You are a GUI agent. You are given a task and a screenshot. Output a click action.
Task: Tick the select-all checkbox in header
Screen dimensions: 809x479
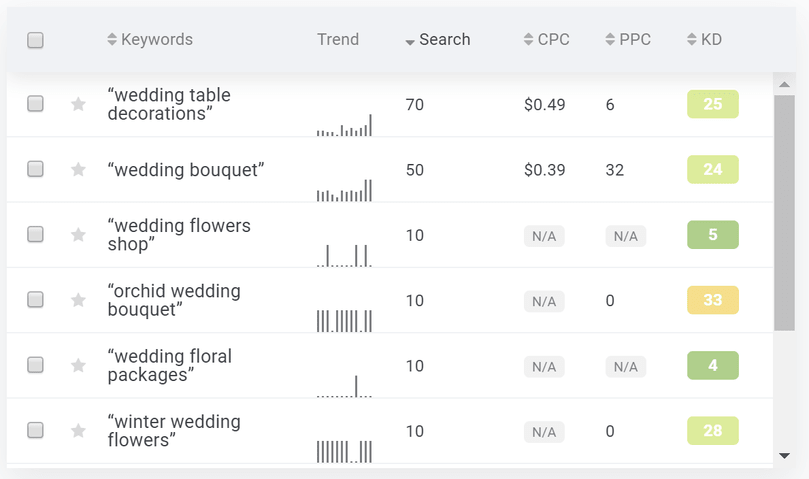(x=35, y=40)
